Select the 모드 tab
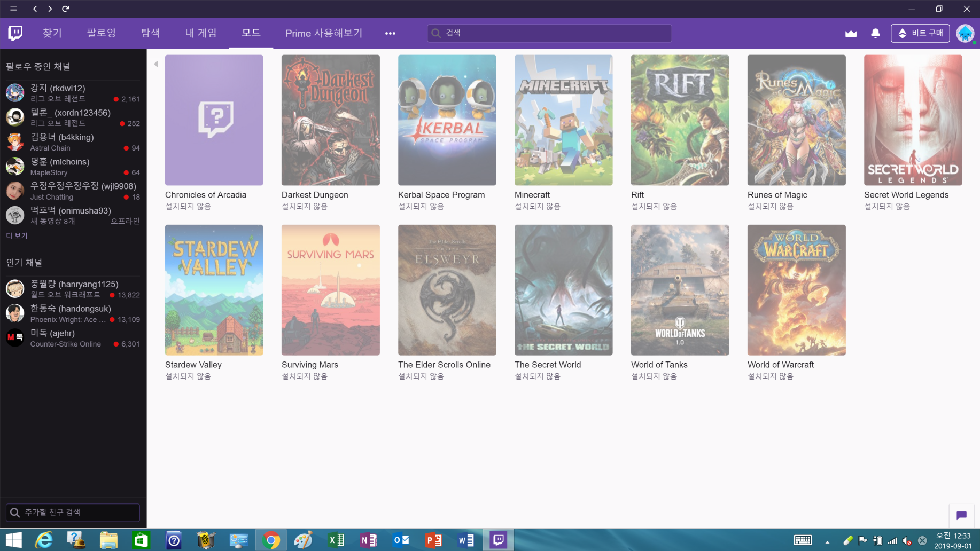The height and width of the screenshot is (551, 980). [x=251, y=33]
